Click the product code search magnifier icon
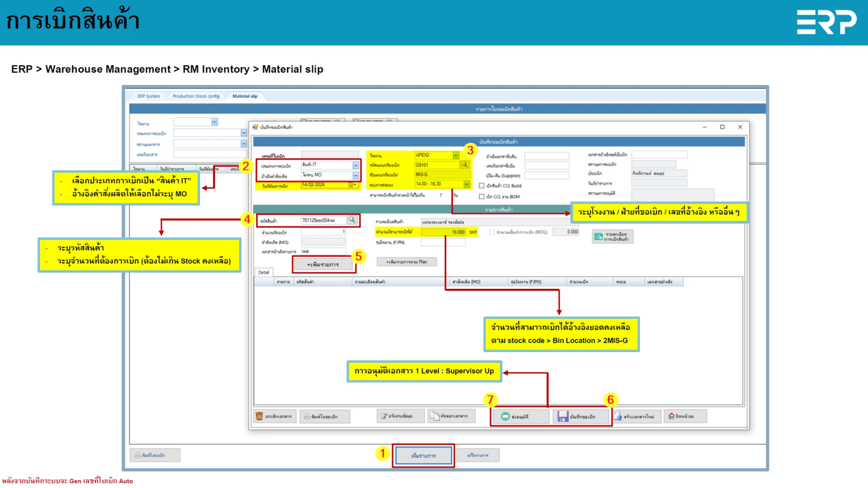Screen dimensions: 868x488 point(352,220)
